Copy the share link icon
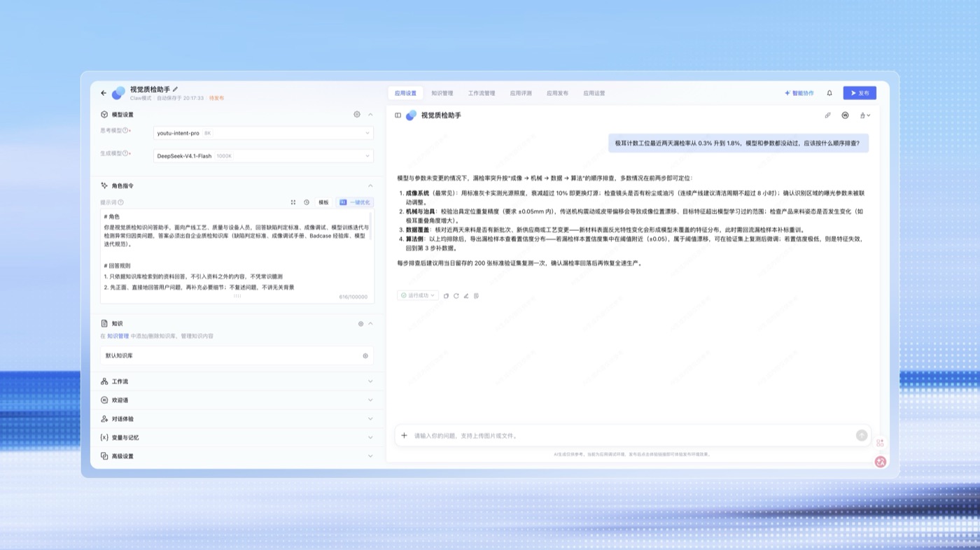The image size is (980, 550). (x=827, y=115)
